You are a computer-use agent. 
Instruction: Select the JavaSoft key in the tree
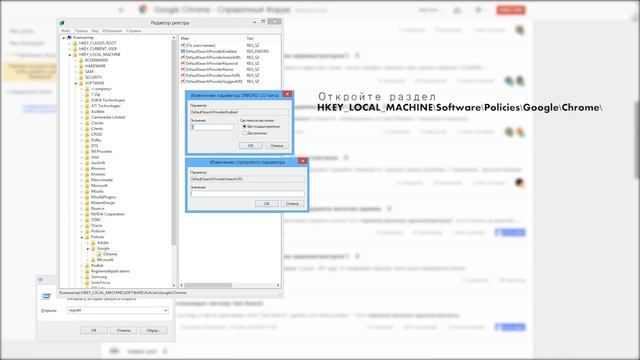click(98, 163)
